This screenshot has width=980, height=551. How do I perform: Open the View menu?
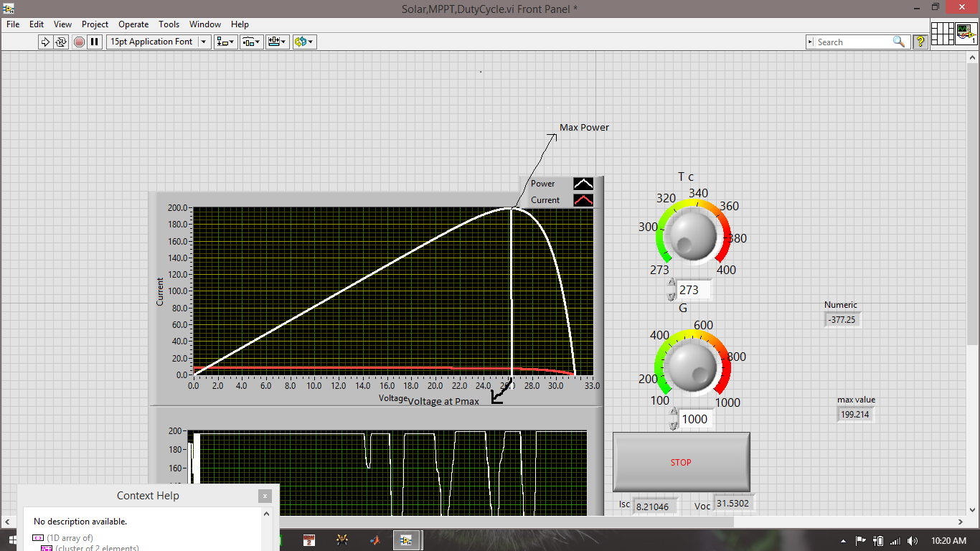(62, 24)
